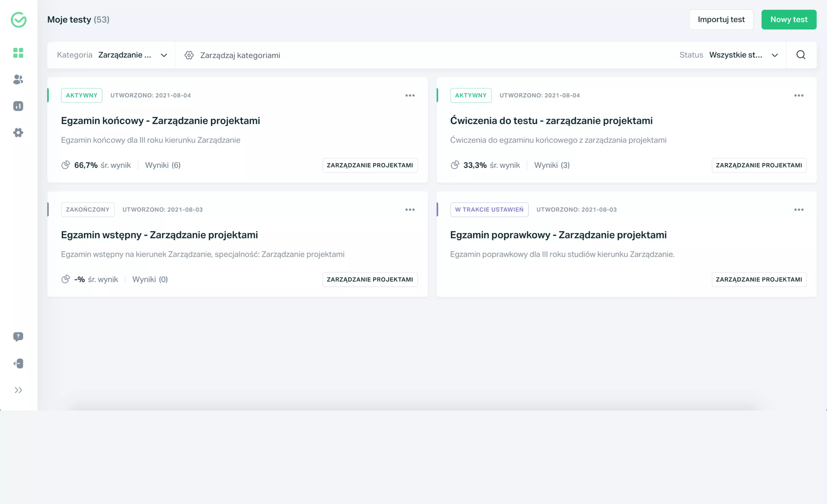Click pie chart icon next to 33,3%
827x504 pixels.
[x=455, y=165]
